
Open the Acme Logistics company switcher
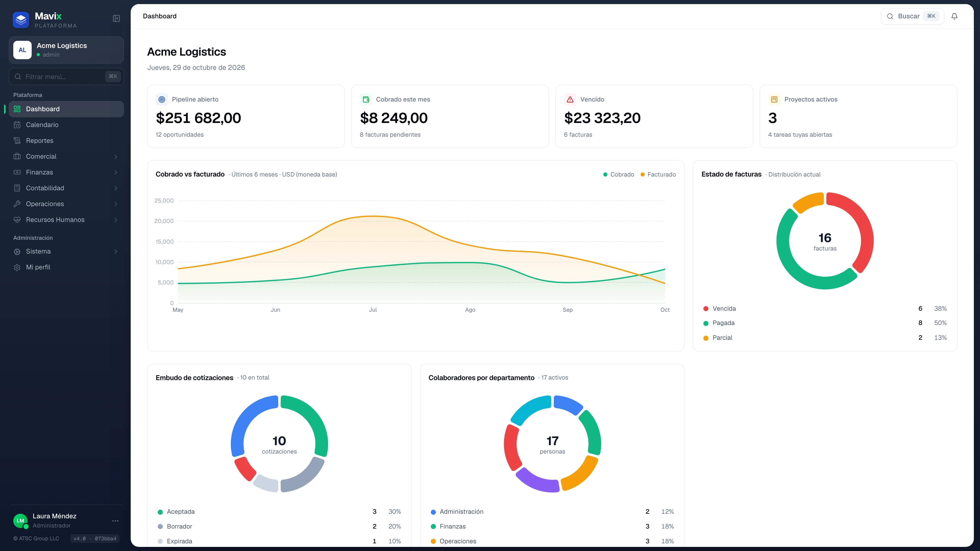[x=66, y=50]
